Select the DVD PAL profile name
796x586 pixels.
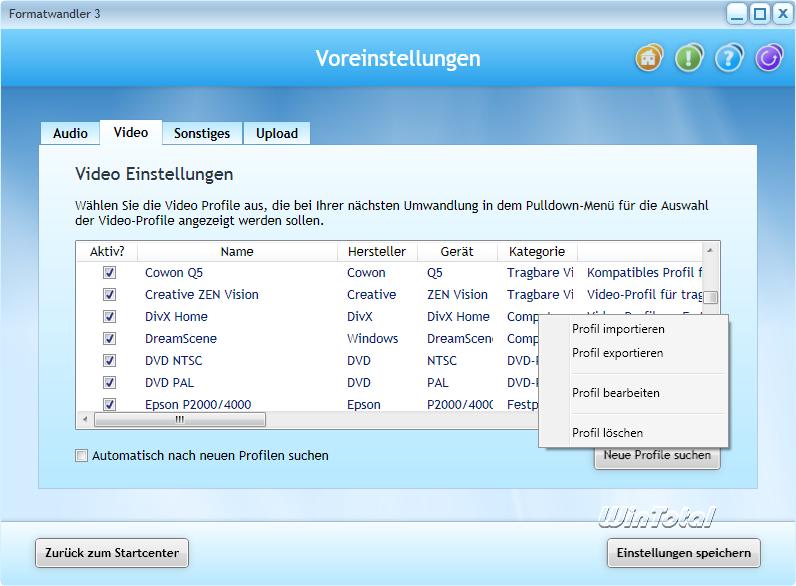tap(169, 382)
